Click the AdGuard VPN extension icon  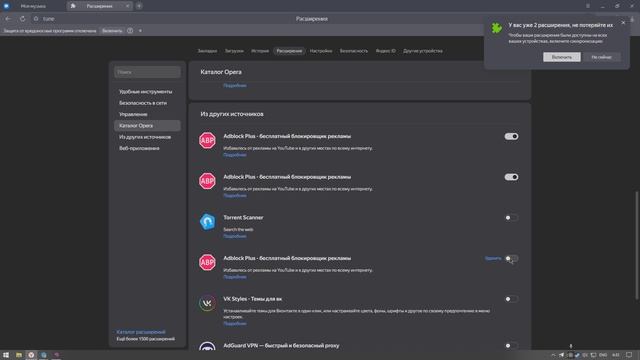(x=207, y=347)
